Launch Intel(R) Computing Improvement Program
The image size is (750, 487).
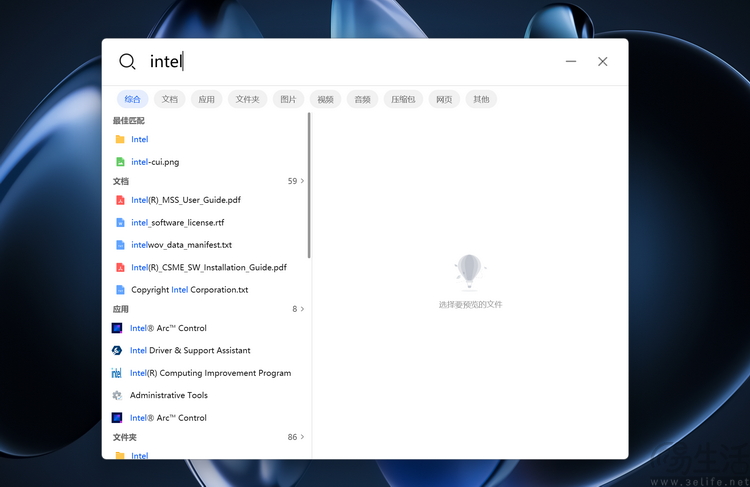coord(210,373)
